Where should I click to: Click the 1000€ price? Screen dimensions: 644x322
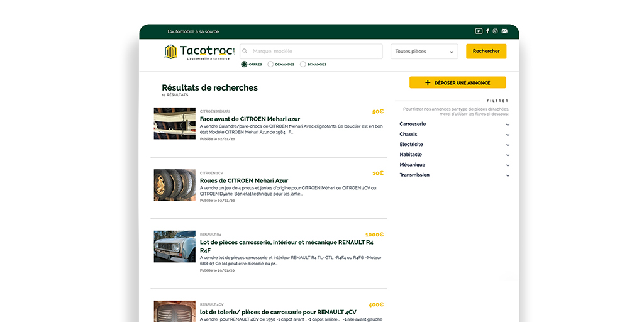pos(374,235)
